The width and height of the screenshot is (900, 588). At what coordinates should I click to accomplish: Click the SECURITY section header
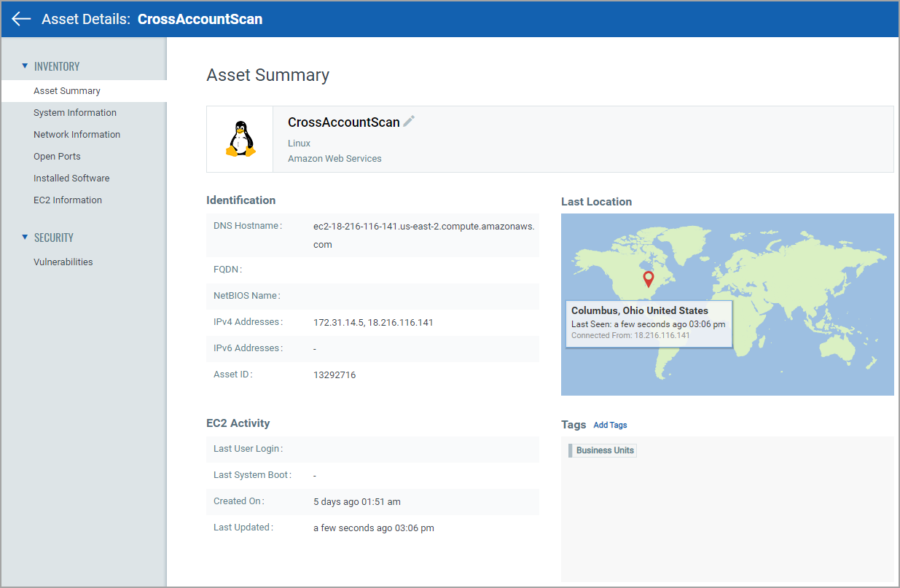click(54, 238)
